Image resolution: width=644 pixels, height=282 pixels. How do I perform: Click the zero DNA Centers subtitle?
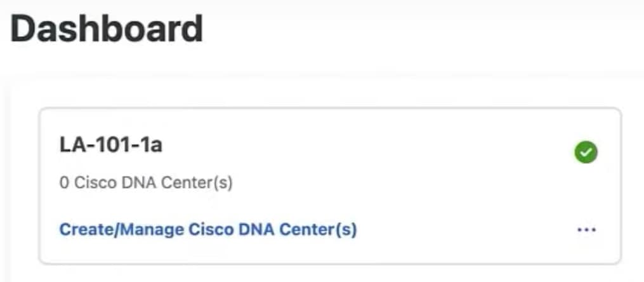tap(146, 183)
